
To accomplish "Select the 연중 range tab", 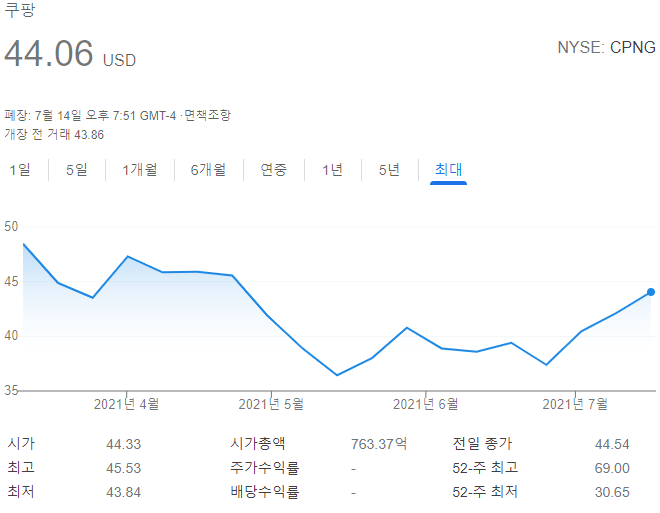I will tap(274, 170).
